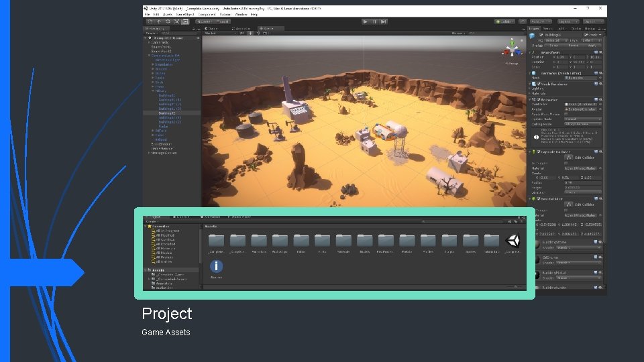The width and height of the screenshot is (644, 362).
Task: Select the Rotate tool in toolbar
Action: pos(168,21)
